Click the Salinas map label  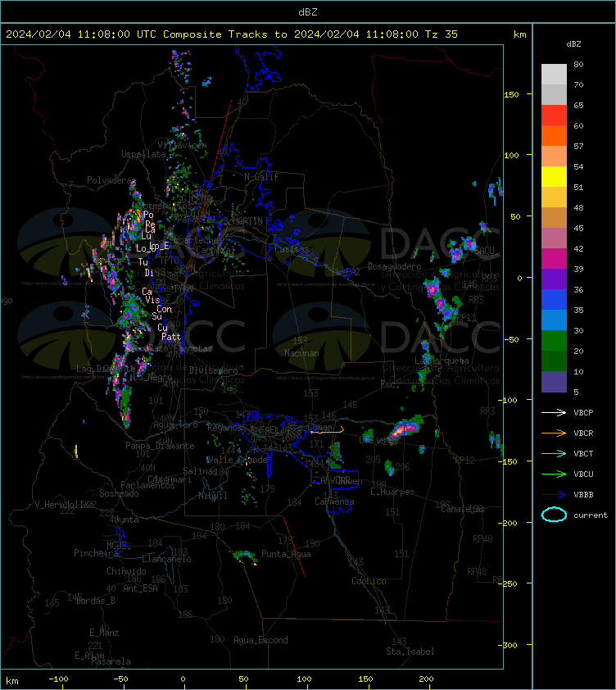[x=200, y=471]
